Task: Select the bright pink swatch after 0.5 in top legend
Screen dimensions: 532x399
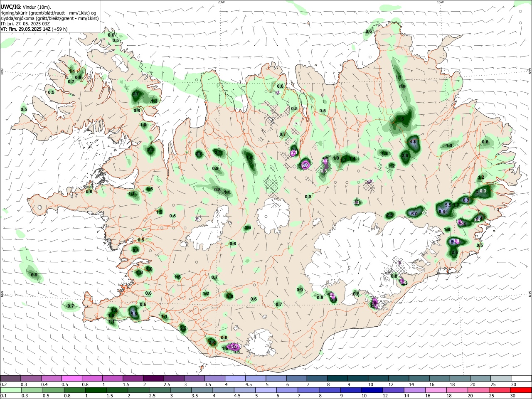Action: (x=71, y=378)
